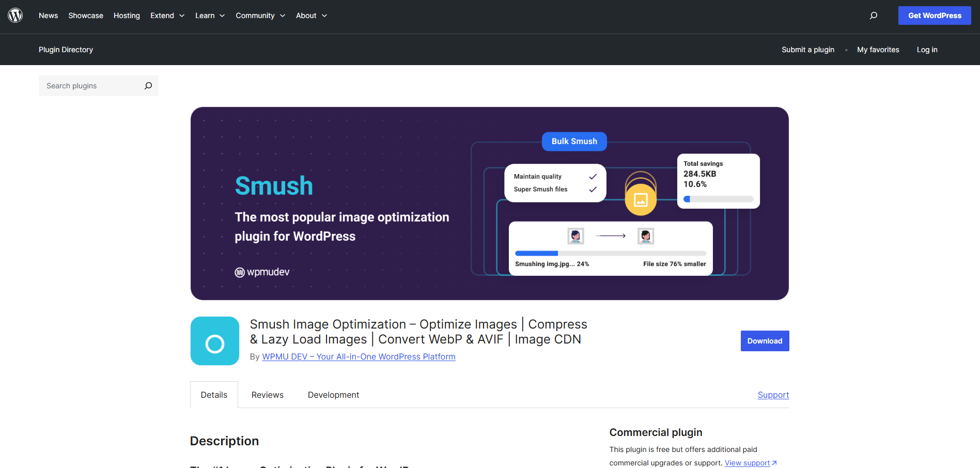Click the wpmudev logo in the banner
The image size is (980, 468).
click(x=262, y=272)
